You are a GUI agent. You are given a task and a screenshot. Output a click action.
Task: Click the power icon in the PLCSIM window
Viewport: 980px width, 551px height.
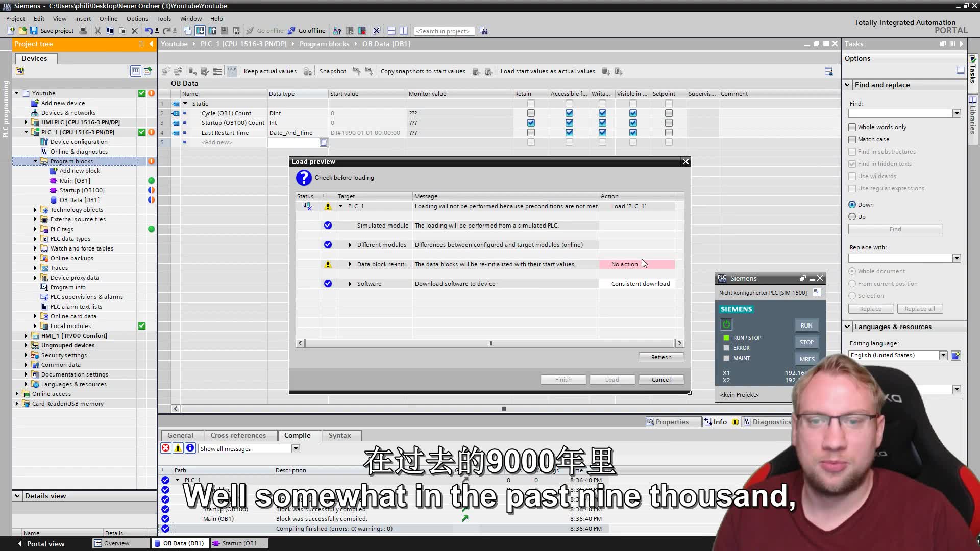pos(726,324)
